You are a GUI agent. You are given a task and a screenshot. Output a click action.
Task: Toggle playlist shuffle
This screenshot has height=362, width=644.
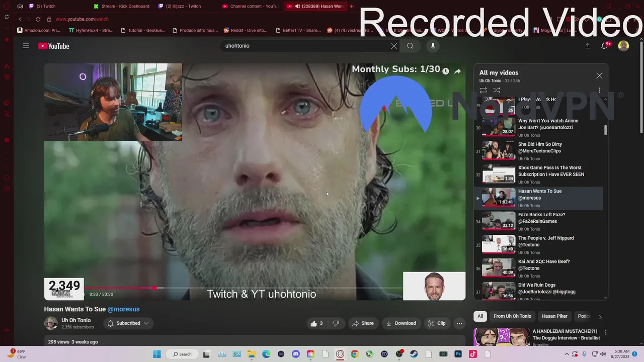click(x=497, y=90)
